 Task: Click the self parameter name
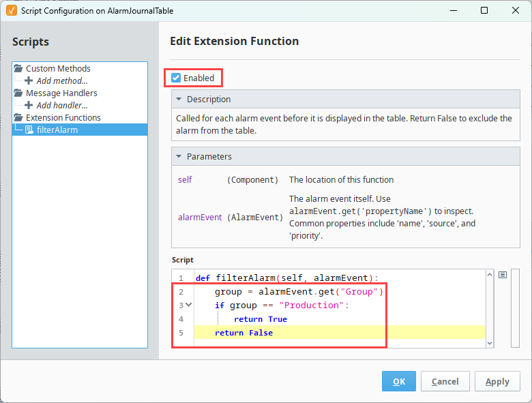(x=185, y=179)
